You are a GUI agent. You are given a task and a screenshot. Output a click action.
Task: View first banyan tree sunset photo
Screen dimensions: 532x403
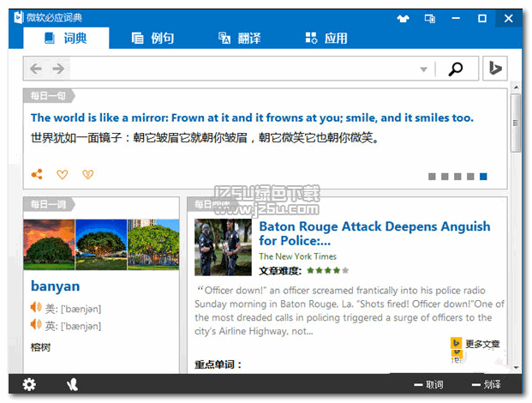pos(49,244)
